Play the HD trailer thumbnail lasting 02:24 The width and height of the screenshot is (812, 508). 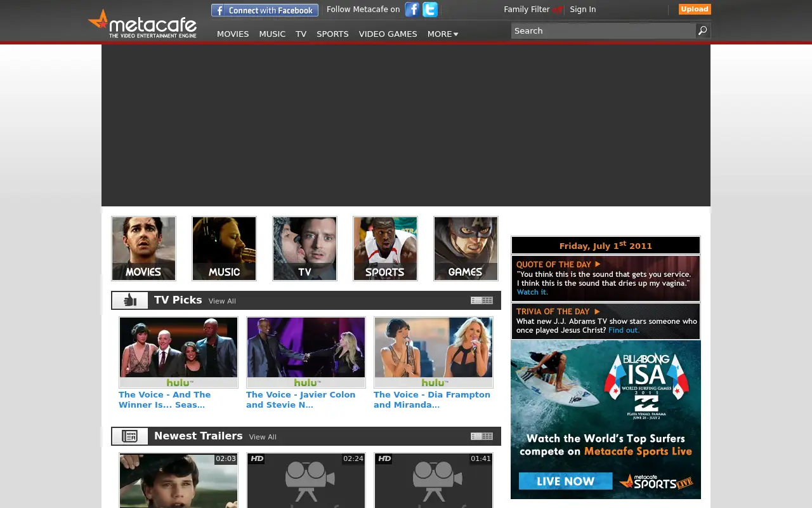pos(306,480)
